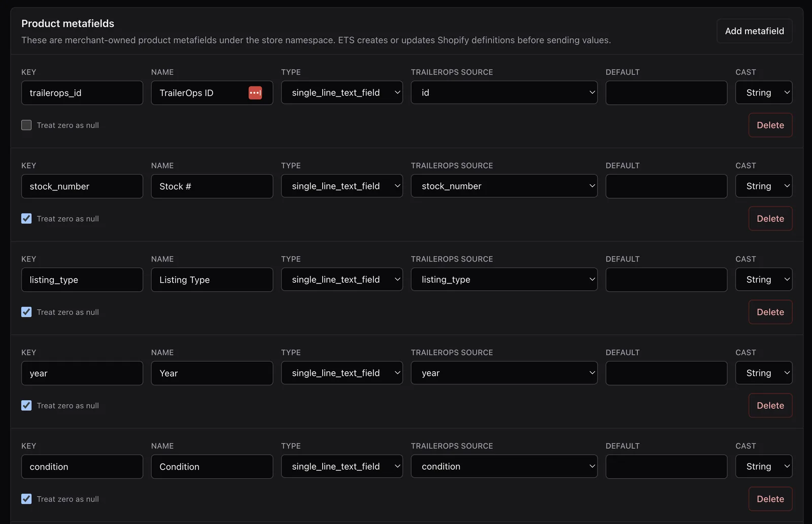Click the Name field containing Year
The height and width of the screenshot is (524, 812).
coord(212,373)
